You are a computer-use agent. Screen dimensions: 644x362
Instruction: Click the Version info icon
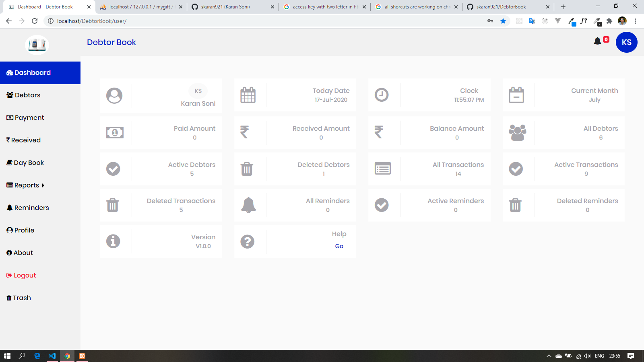tap(113, 241)
